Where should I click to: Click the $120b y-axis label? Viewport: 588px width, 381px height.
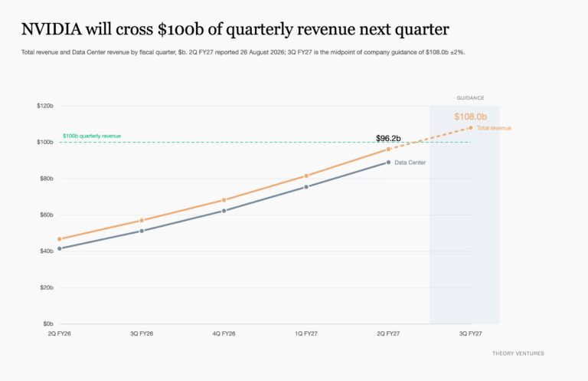[x=45, y=106]
